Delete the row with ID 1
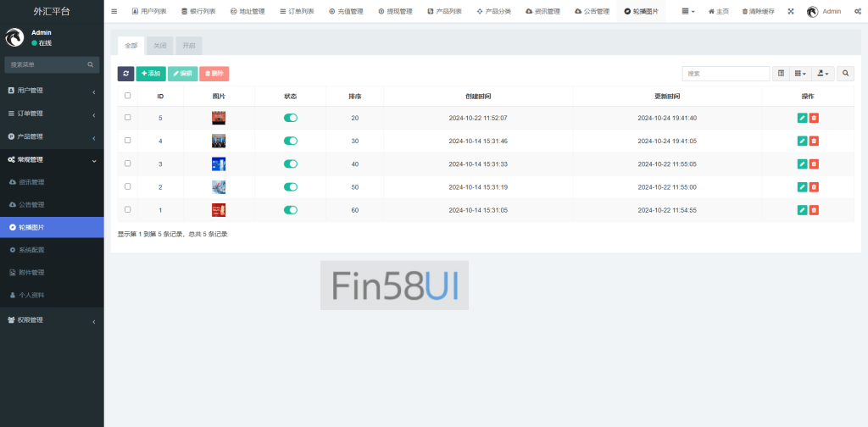868x427 pixels. 814,210
